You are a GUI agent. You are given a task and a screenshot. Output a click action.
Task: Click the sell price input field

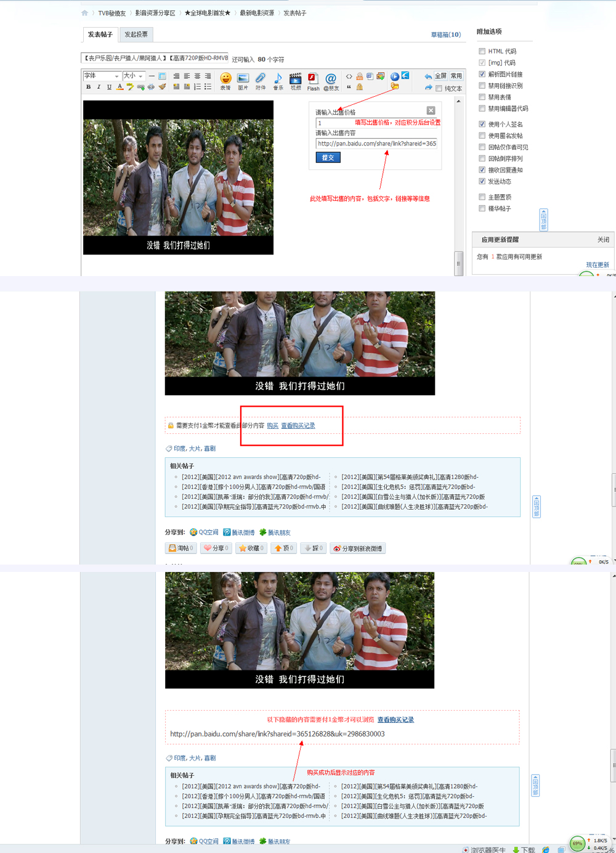coord(376,123)
